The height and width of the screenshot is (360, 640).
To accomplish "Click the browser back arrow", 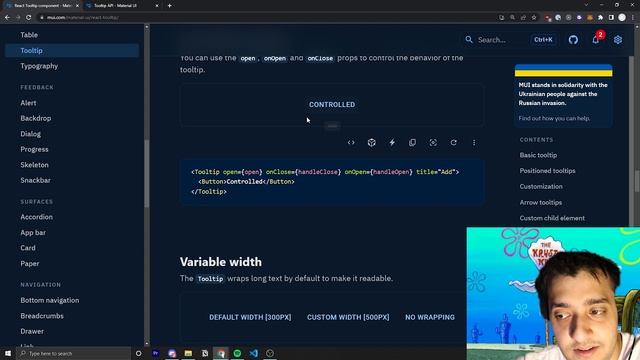I will pyautogui.click(x=7, y=18).
